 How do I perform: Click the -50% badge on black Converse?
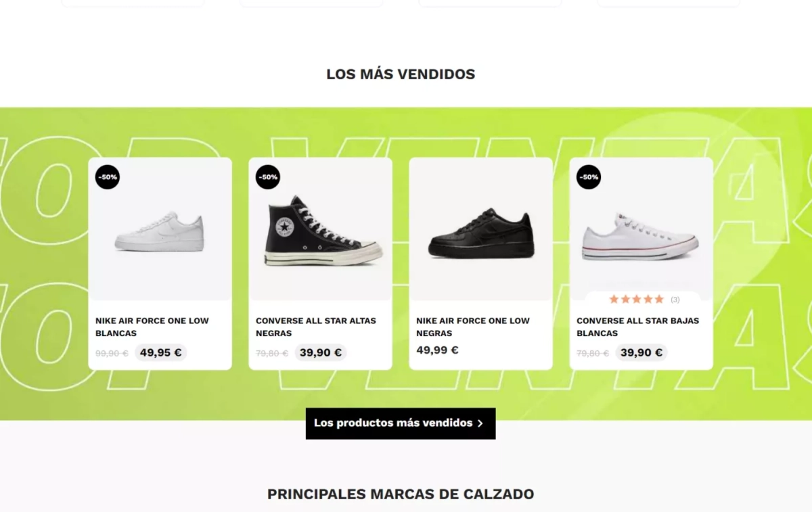pyautogui.click(x=268, y=177)
